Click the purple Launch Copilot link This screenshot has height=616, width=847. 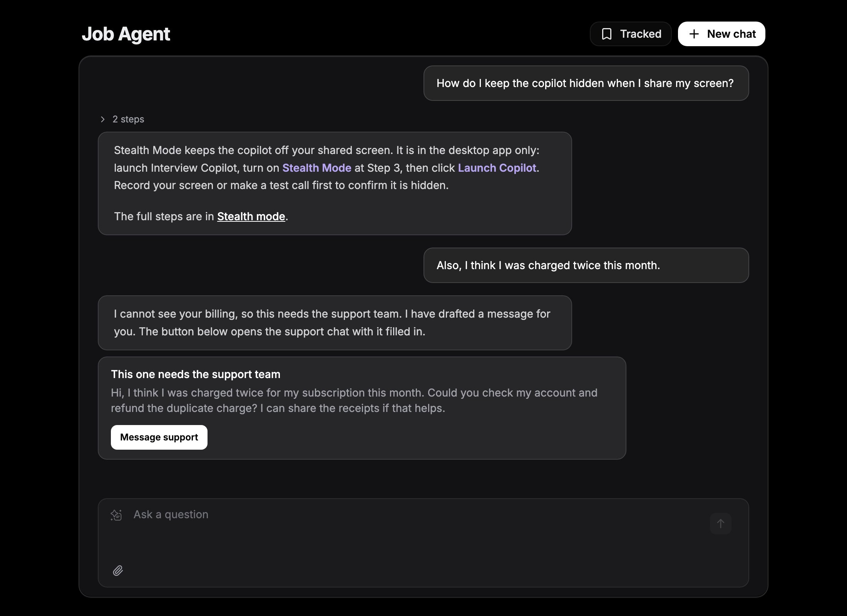coord(497,168)
